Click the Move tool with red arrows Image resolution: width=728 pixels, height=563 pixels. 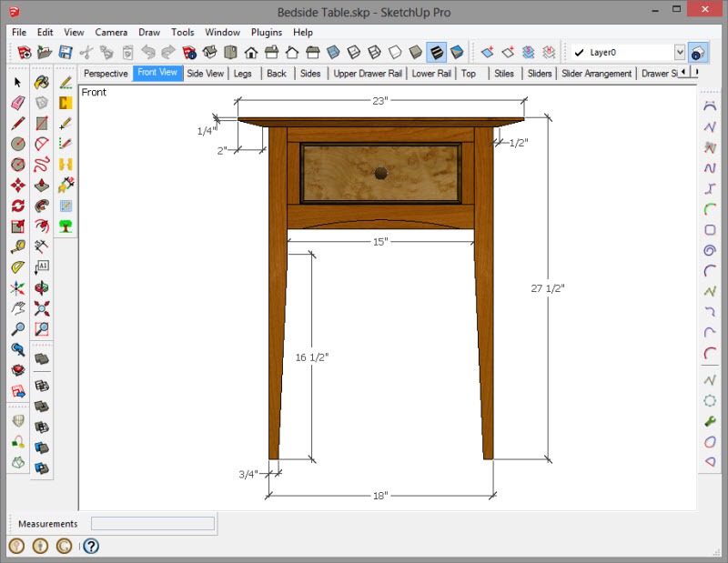[x=17, y=186]
